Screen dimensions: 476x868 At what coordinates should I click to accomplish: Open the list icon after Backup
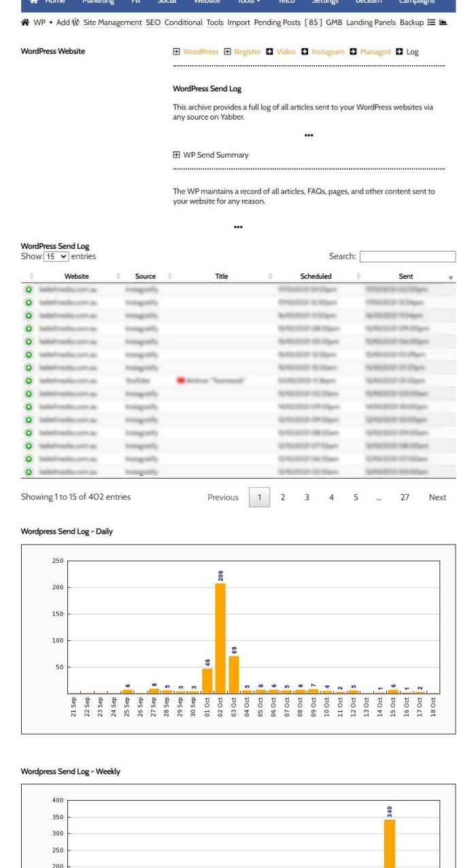tap(432, 22)
